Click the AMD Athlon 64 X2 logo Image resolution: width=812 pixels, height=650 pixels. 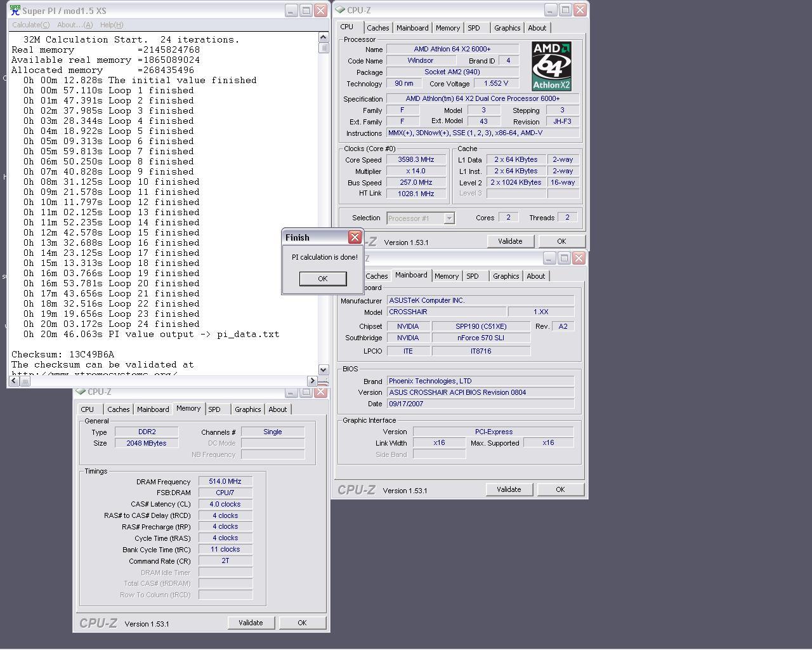pyautogui.click(x=551, y=67)
